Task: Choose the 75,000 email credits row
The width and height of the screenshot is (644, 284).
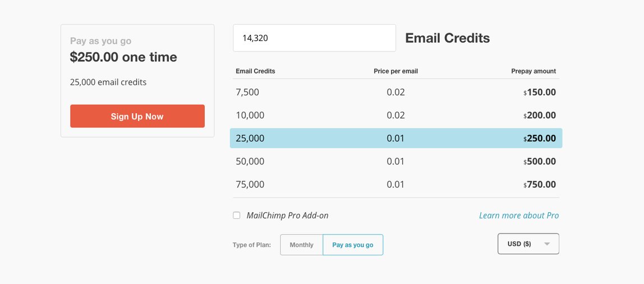Action: [x=396, y=184]
